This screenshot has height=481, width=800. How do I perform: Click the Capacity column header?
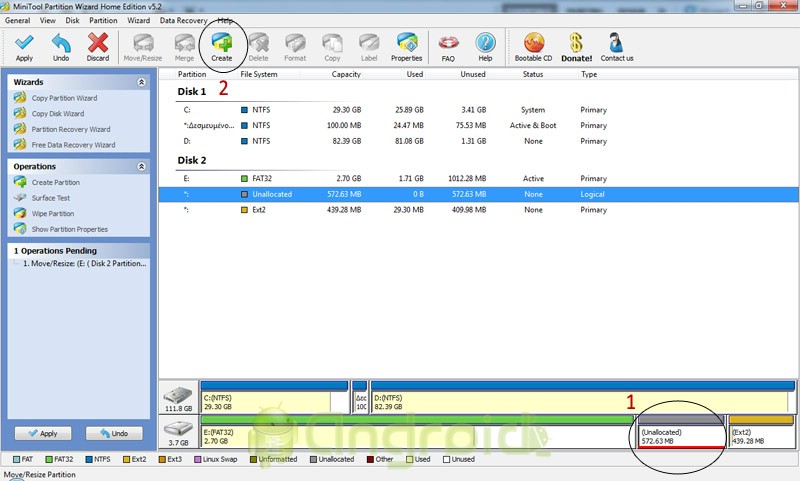(x=346, y=74)
